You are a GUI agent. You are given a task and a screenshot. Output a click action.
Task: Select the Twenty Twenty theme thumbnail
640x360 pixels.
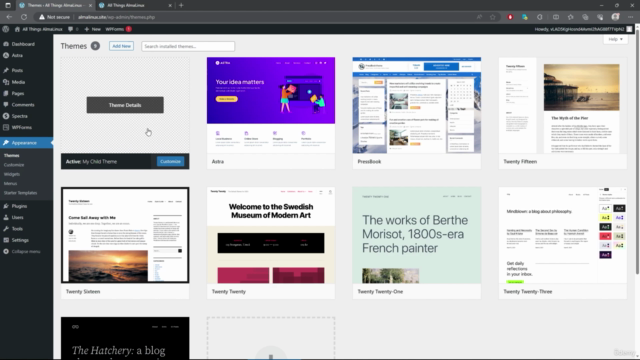click(271, 235)
